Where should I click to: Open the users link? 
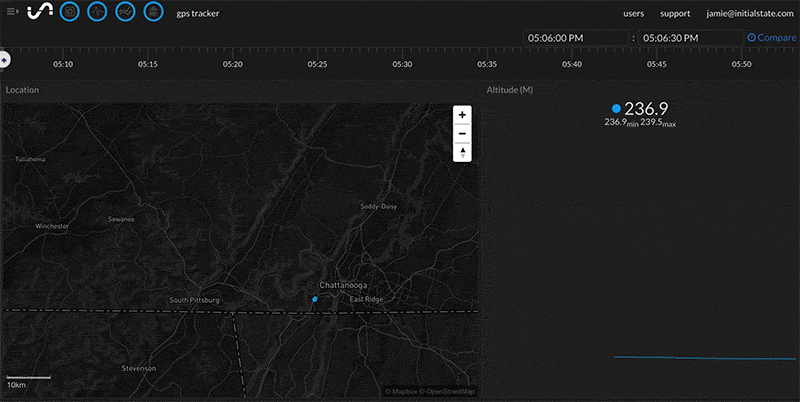pos(633,14)
